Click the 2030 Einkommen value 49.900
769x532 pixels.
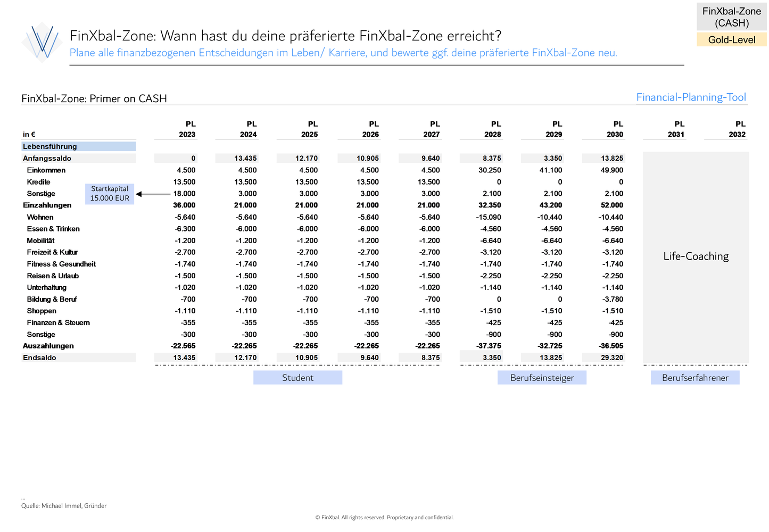coord(613,170)
